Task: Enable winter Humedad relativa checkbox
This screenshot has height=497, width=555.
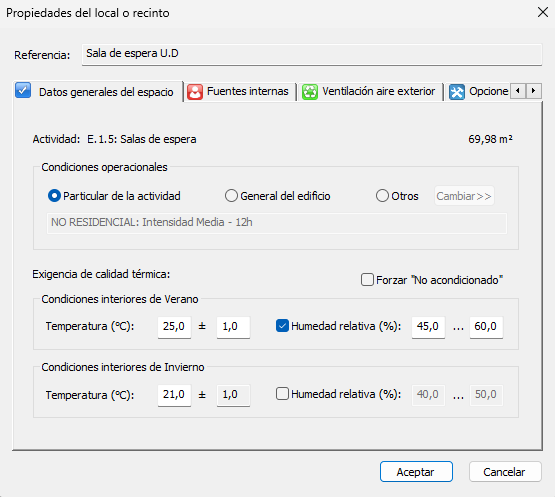Action: pos(282,394)
